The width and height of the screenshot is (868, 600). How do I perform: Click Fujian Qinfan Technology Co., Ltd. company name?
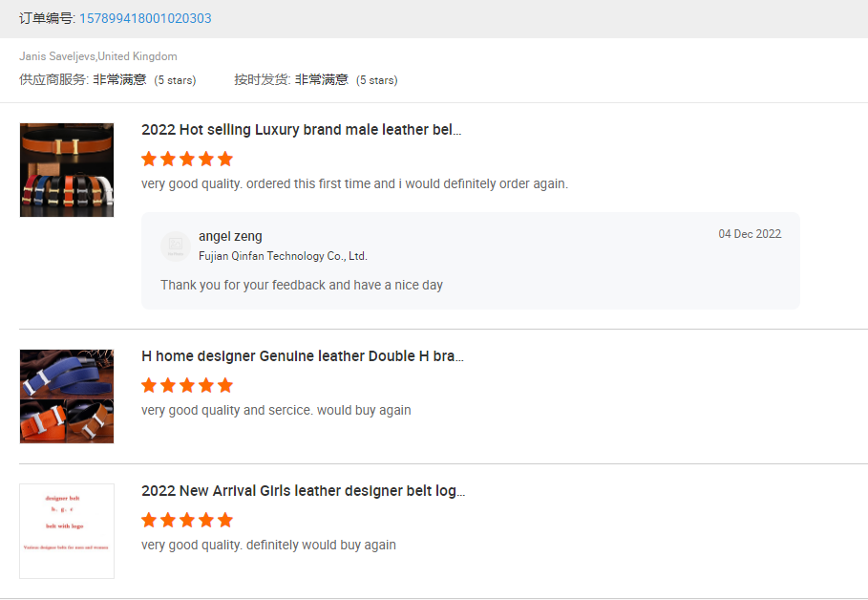tap(283, 256)
